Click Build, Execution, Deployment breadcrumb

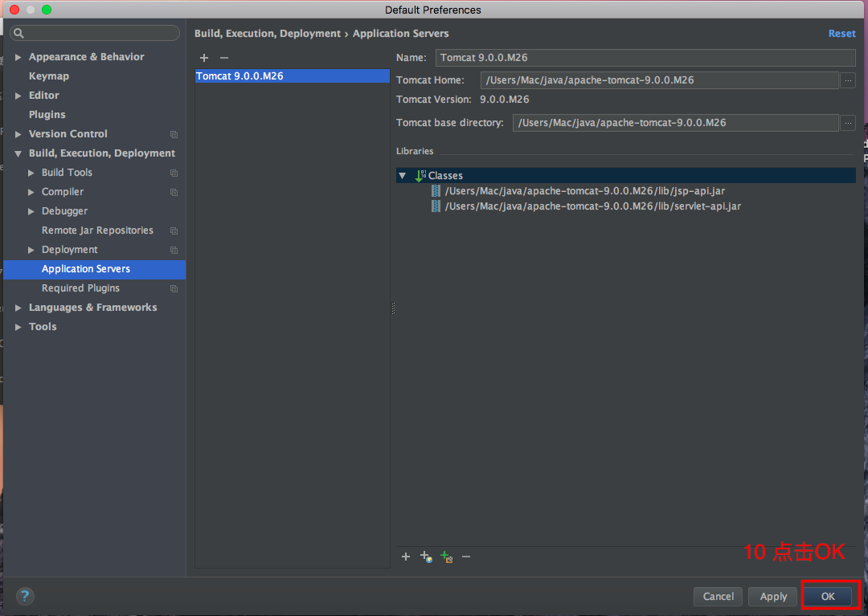[268, 33]
